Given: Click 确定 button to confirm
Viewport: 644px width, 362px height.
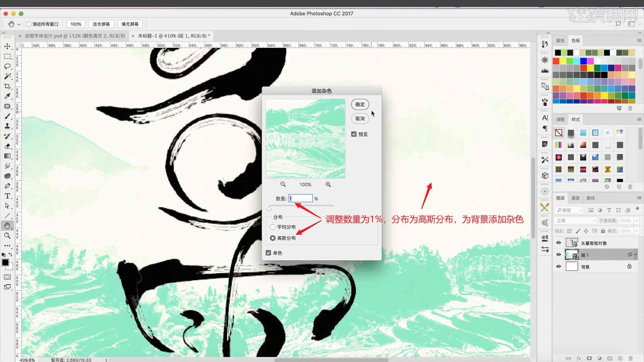Looking at the screenshot, I should (x=360, y=104).
